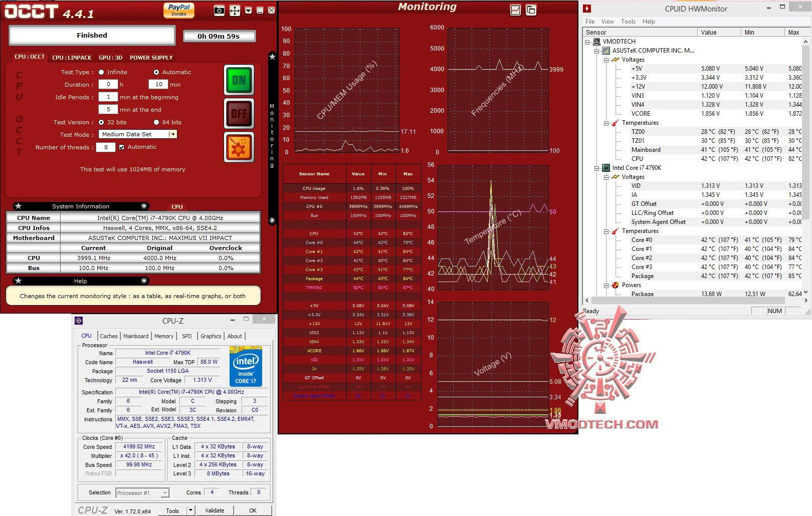Click the Number of threads input field

(x=106, y=147)
